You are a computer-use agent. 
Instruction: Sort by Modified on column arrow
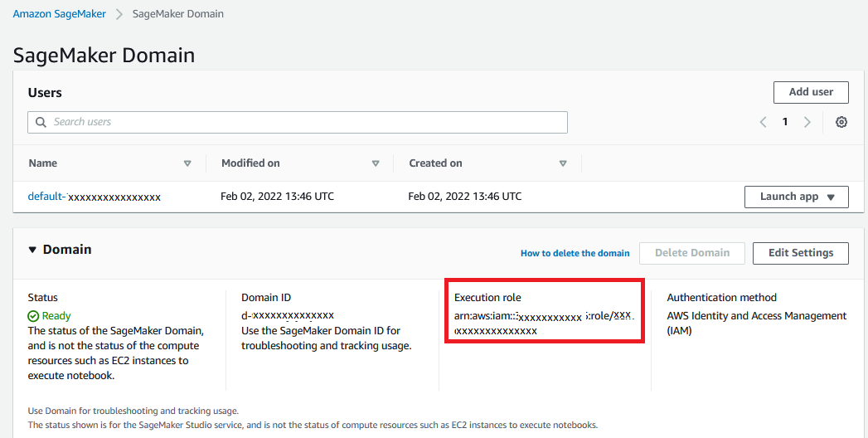376,163
